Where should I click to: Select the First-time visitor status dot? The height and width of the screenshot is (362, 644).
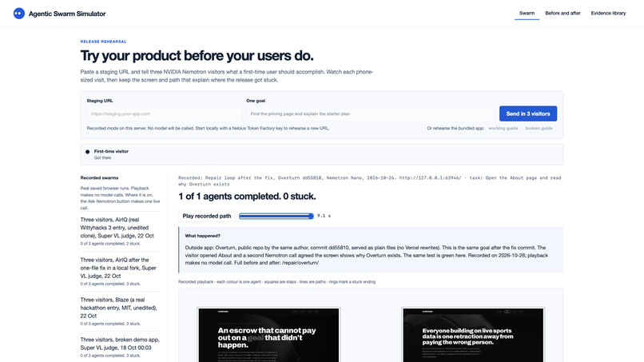[x=87, y=152]
